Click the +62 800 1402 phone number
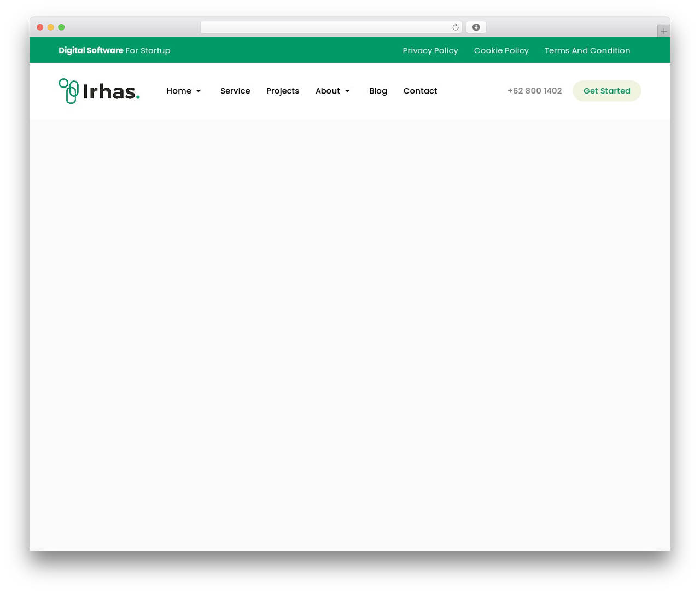Image resolution: width=700 pixels, height=593 pixels. [x=535, y=91]
